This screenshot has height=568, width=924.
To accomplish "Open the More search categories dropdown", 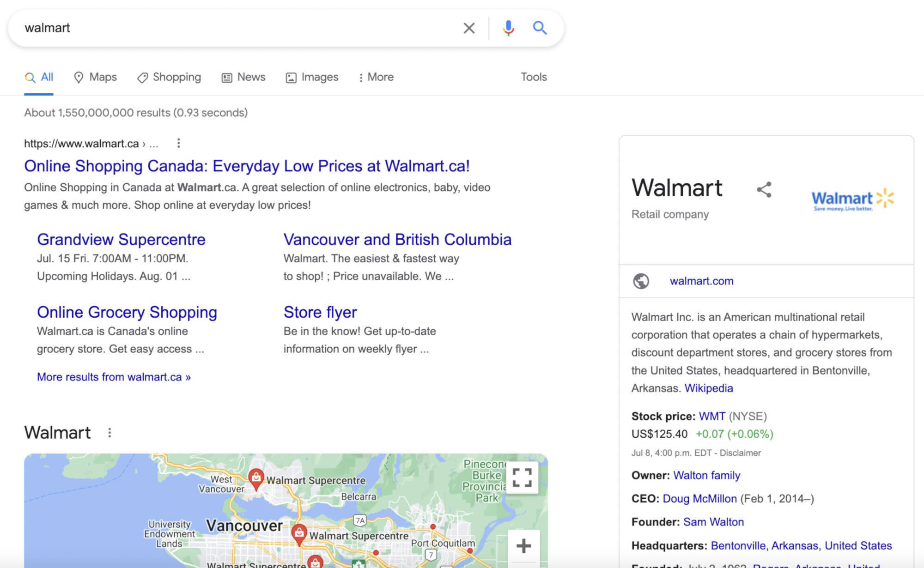I will [x=376, y=77].
